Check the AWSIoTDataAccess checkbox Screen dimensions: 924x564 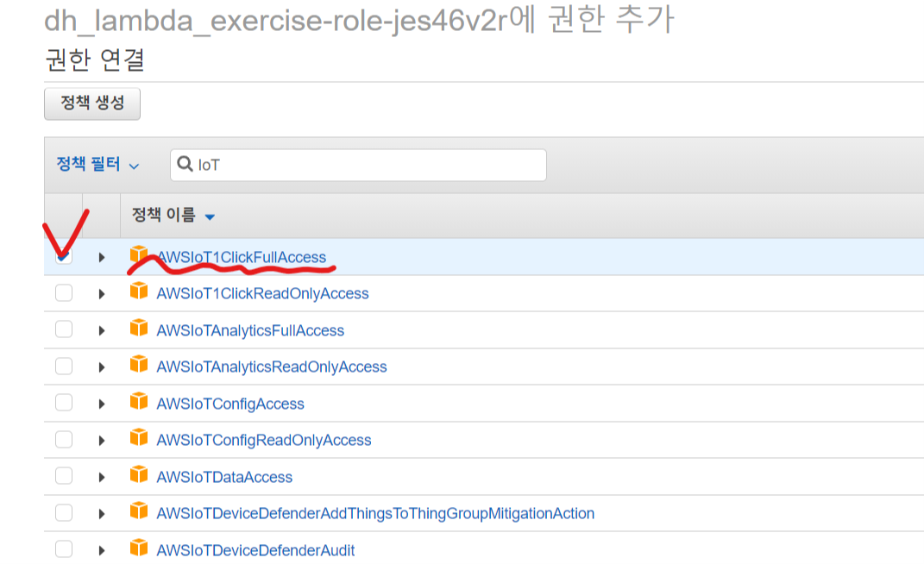64,476
